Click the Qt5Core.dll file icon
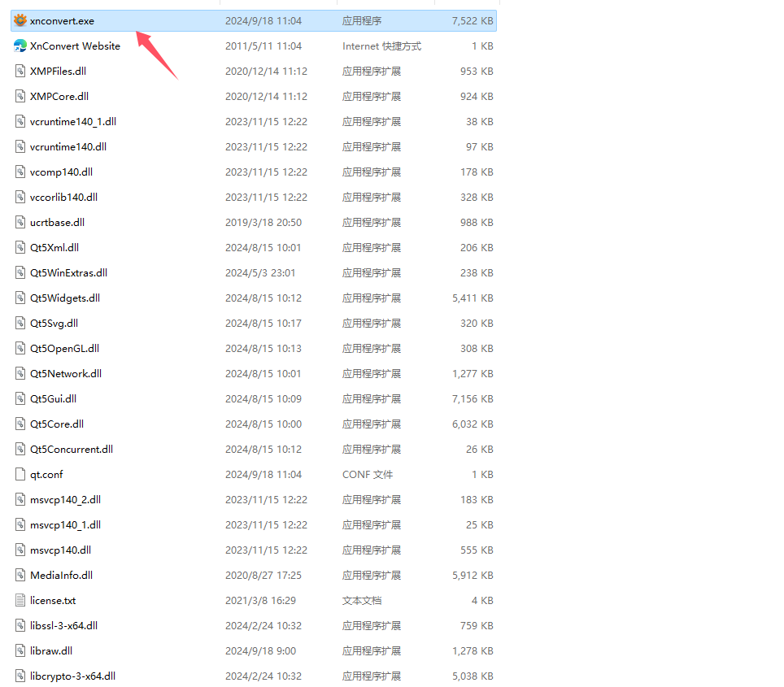Image resolution: width=784 pixels, height=687 pixels. (21, 424)
